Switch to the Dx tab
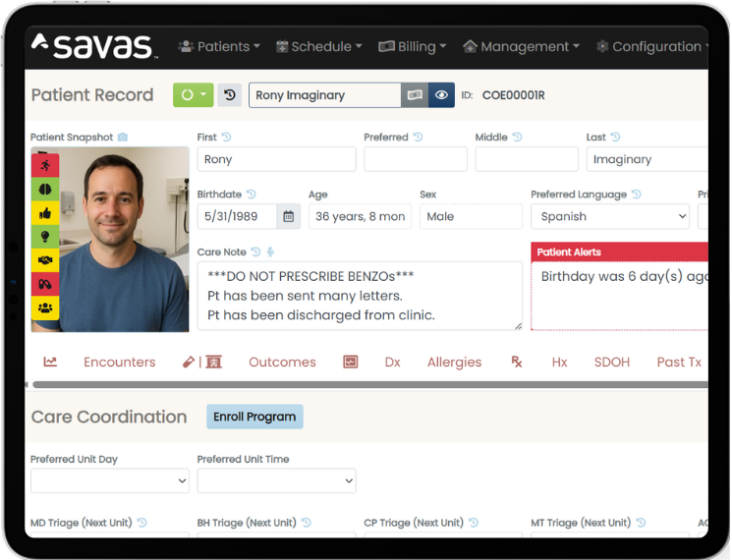 click(x=393, y=363)
